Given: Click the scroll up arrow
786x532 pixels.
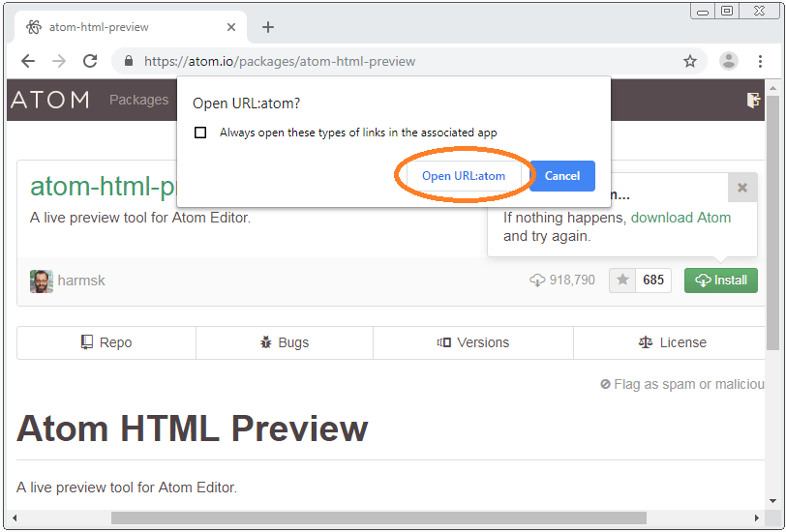Looking at the screenshot, I should [x=773, y=88].
